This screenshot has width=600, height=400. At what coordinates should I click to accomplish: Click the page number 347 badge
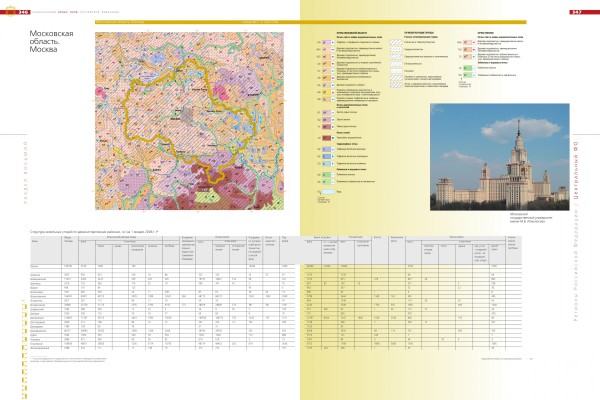point(577,11)
